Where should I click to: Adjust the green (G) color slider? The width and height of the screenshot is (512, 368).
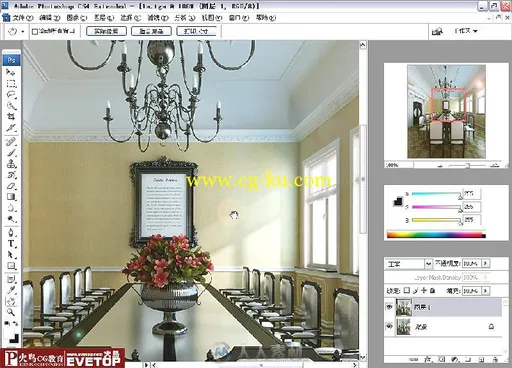coord(436,207)
